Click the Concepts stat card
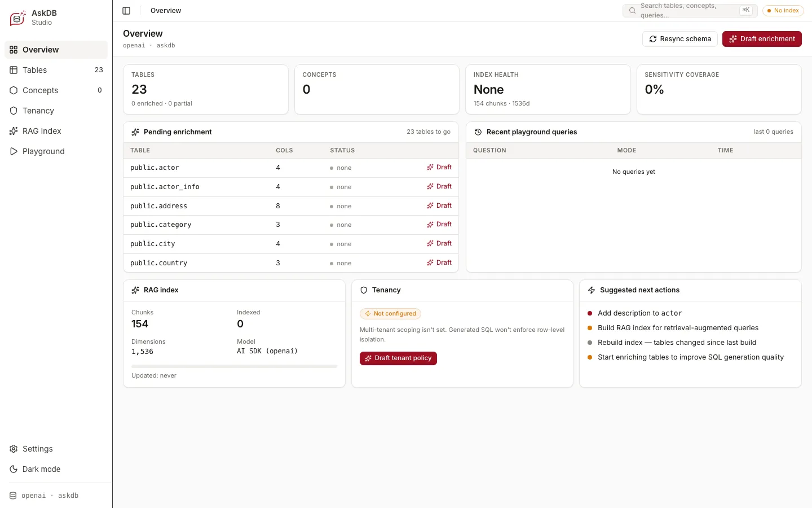Viewport: 812px width, 508px height. [377, 89]
